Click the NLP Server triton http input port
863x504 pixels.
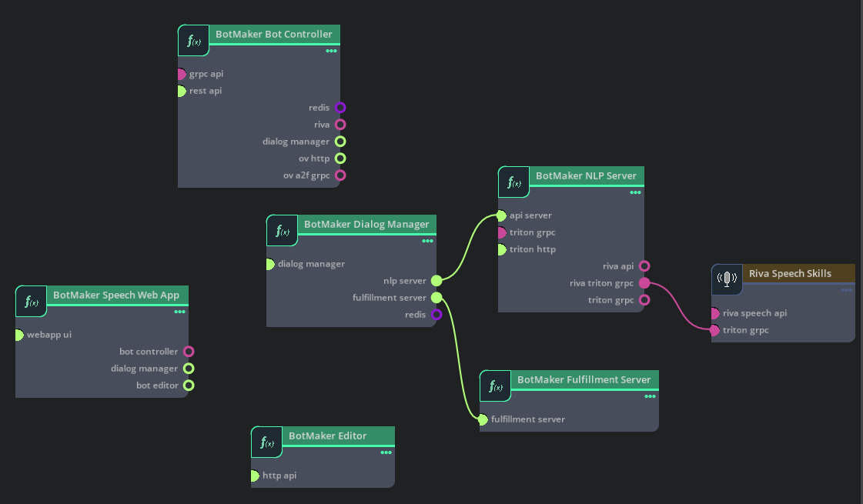click(501, 249)
